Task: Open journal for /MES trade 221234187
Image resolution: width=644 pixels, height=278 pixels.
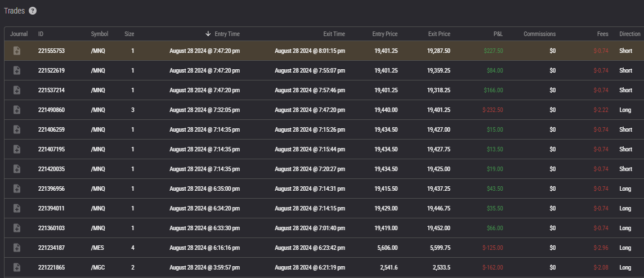Action: click(x=17, y=248)
